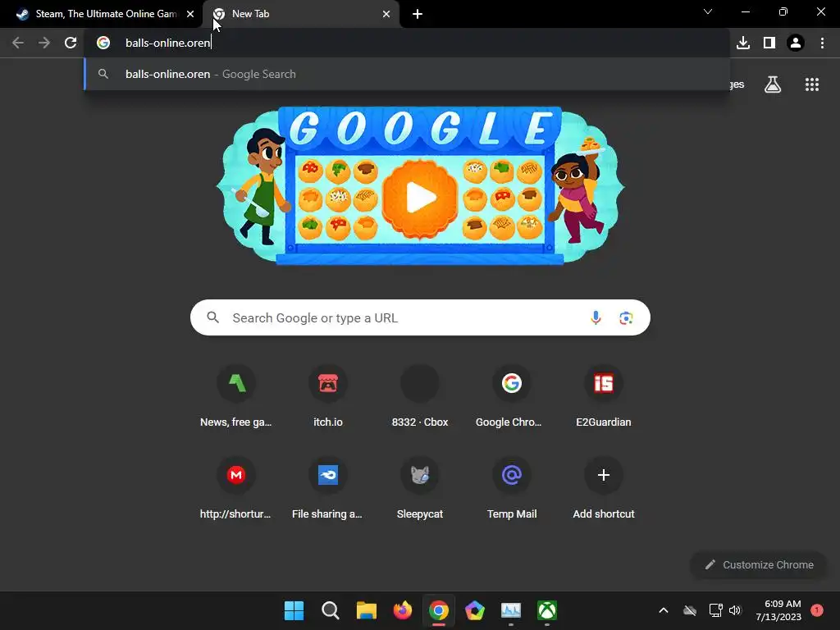Screen dimensions: 840x630
Task: Click the Chrome taskbar icon
Action: [x=438, y=610]
